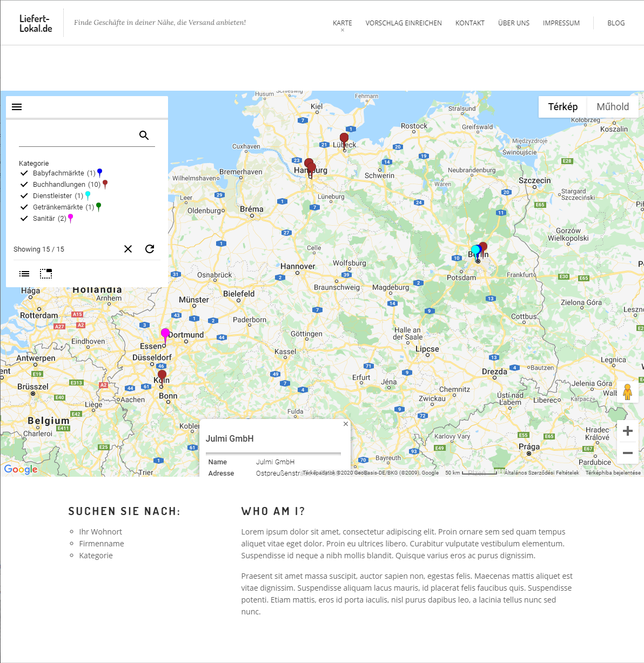Toggle Buchhandlungen category checkbox

[24, 184]
